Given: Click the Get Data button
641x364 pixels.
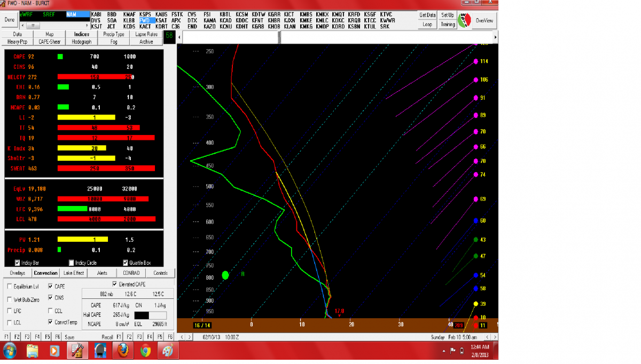Looking at the screenshot, I should [x=427, y=15].
